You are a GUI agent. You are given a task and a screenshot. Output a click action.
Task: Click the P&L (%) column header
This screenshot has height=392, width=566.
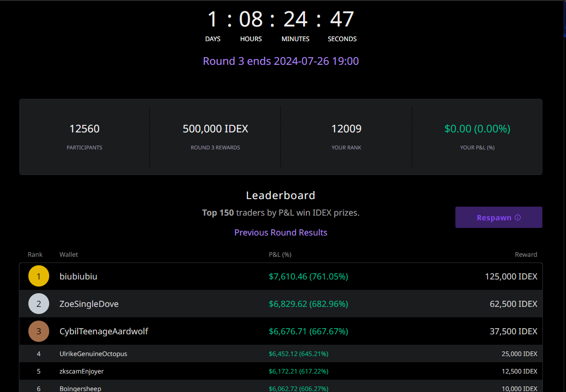click(x=280, y=254)
